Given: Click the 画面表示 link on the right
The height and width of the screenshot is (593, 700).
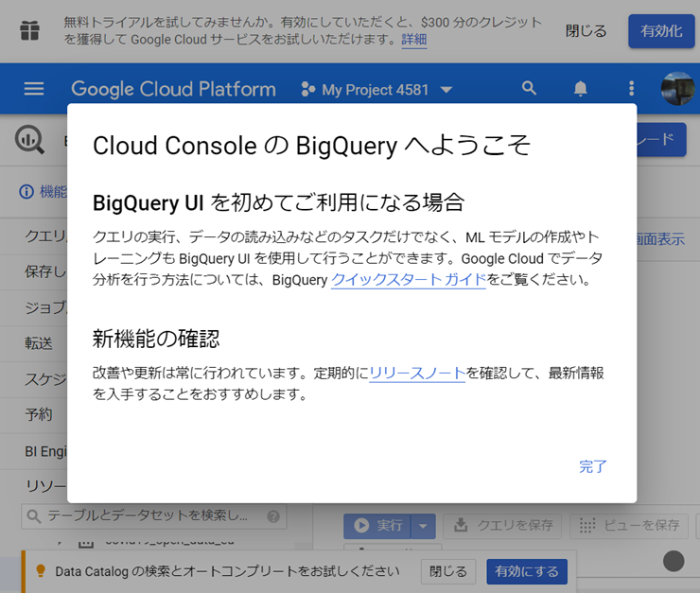Looking at the screenshot, I should coord(660,239).
